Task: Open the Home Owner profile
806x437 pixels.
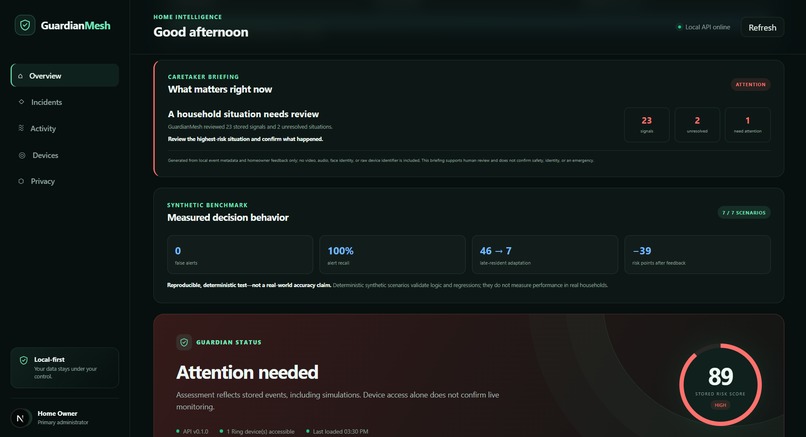Action: (65, 418)
